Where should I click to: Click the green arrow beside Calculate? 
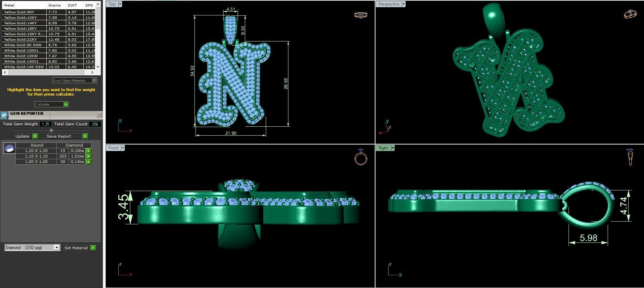pos(65,104)
